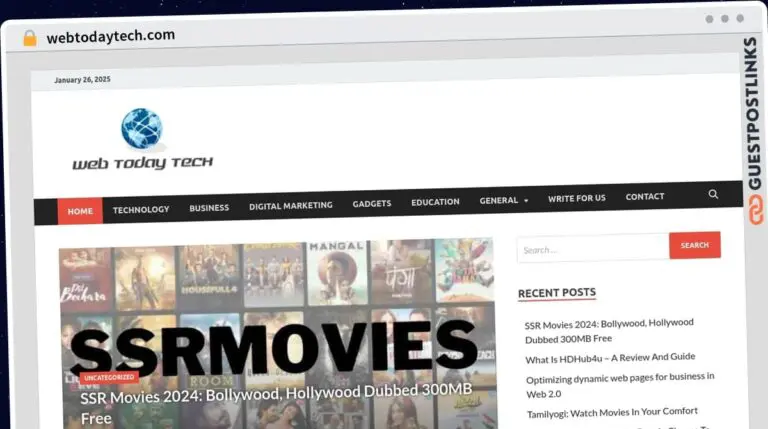Open recent post SSR Movies 2024

(x=609, y=331)
